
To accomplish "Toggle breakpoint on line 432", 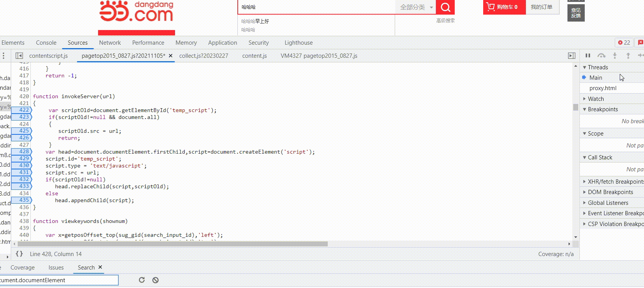I will click(22, 179).
